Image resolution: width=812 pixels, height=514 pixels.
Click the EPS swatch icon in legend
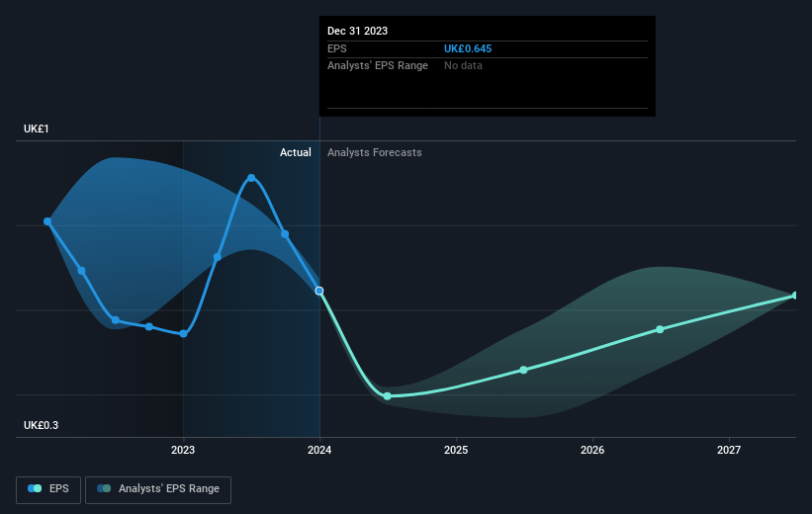click(x=35, y=488)
